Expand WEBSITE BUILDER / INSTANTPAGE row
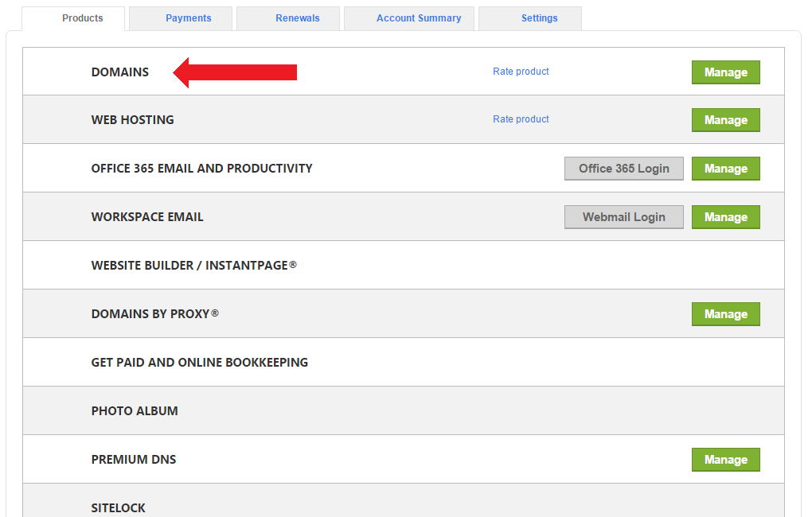This screenshot has width=812, height=517. 404,265
